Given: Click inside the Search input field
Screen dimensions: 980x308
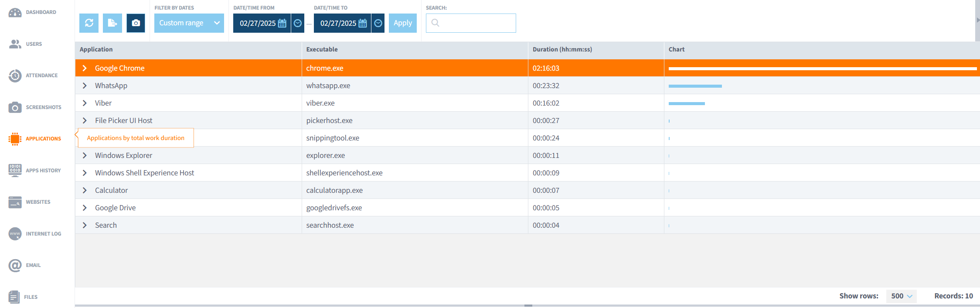Looking at the screenshot, I should click(x=475, y=23).
